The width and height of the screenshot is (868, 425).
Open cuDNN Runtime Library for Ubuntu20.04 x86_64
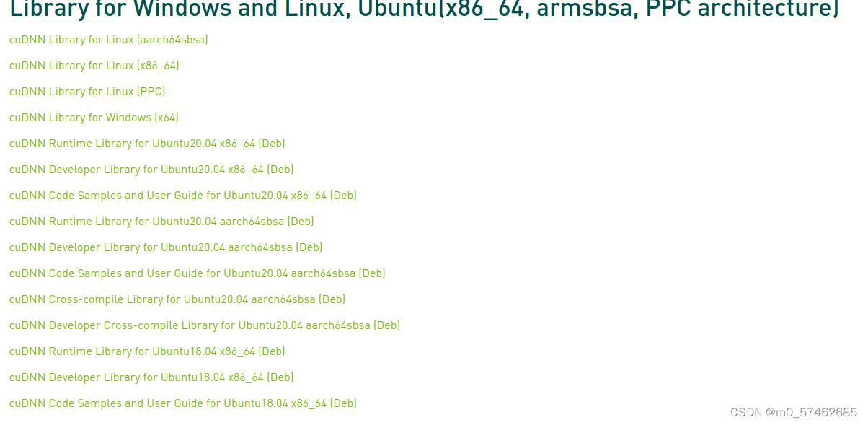click(x=146, y=144)
